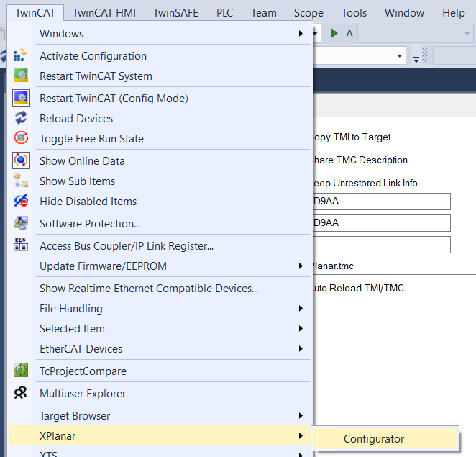Image resolution: width=476 pixels, height=457 pixels.
Task: Click the Hide Disabled Items icon
Action: (x=21, y=201)
